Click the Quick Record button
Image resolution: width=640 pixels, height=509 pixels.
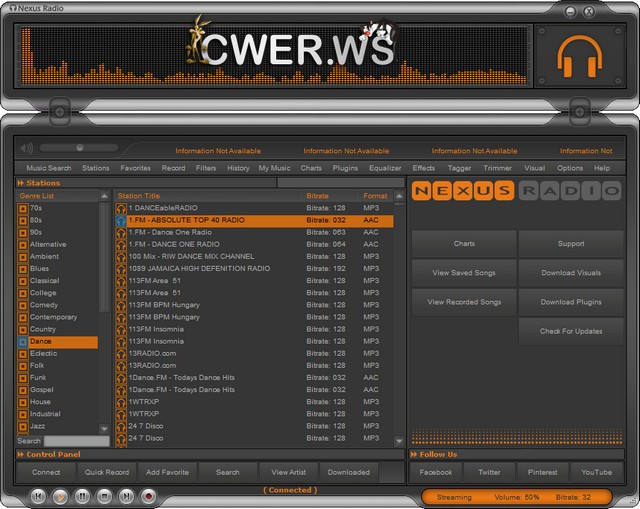pyautogui.click(x=106, y=472)
